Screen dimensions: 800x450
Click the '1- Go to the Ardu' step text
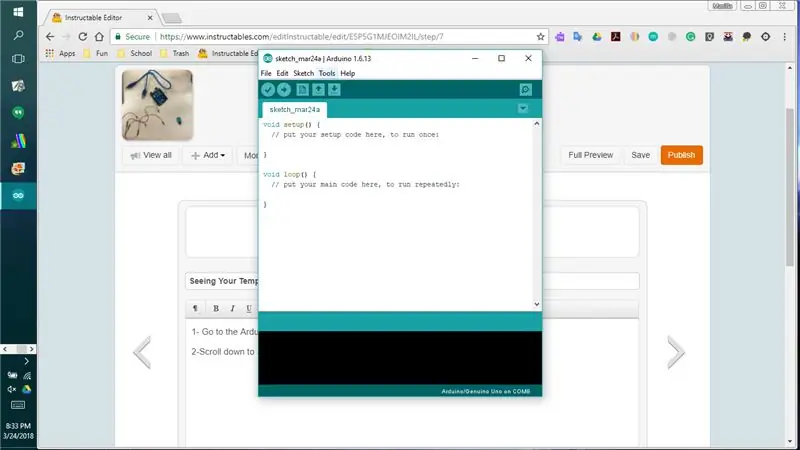pyautogui.click(x=224, y=332)
